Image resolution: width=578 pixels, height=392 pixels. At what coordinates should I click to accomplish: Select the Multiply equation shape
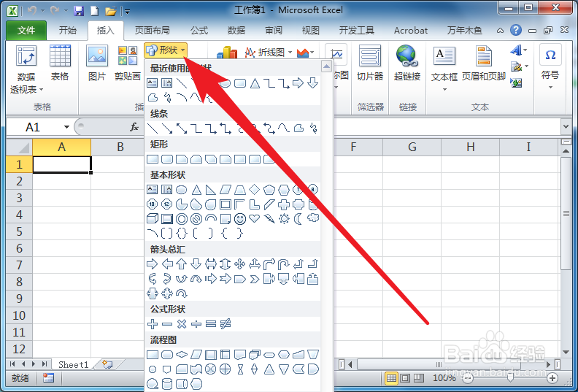(x=182, y=324)
